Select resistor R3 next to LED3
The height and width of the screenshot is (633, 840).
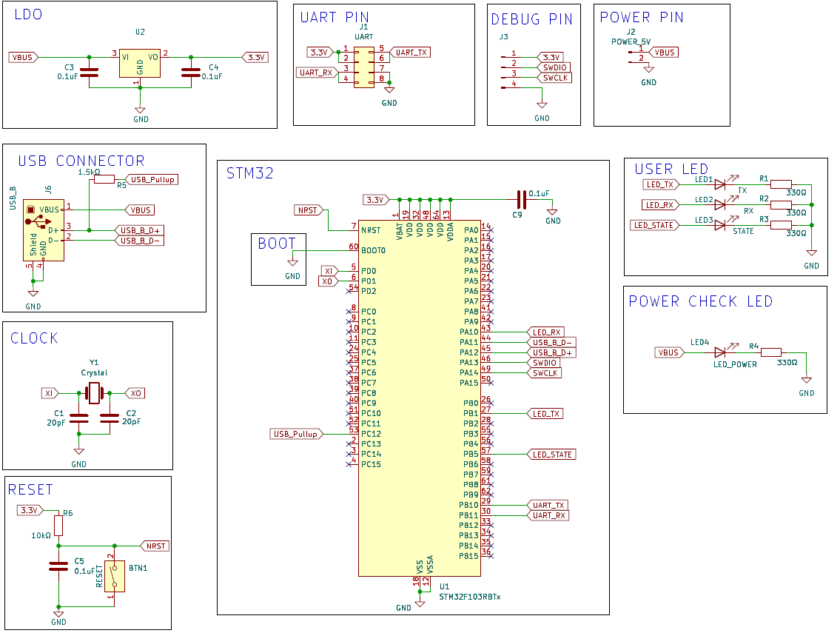[x=781, y=225]
